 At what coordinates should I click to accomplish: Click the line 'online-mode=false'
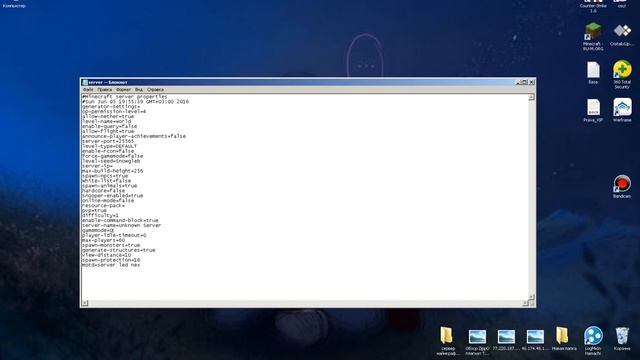[x=108, y=200]
